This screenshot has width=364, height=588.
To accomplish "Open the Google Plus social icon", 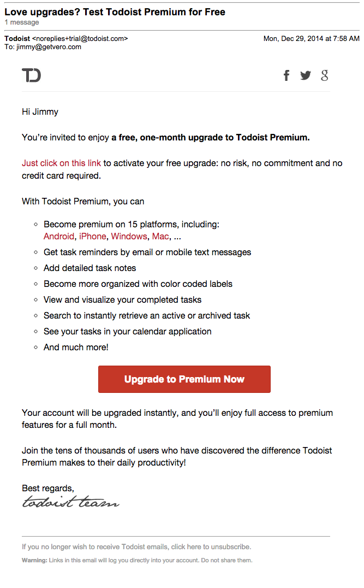I will coord(325,75).
